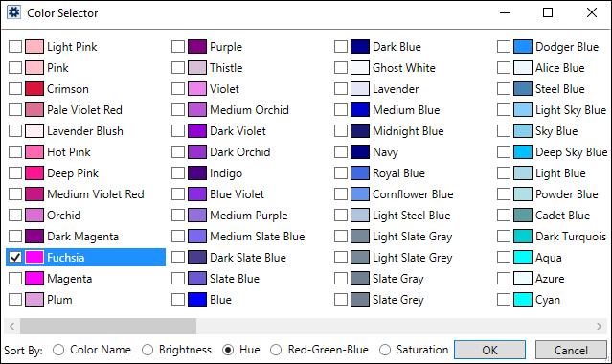Choose the Blue color swatch
Image resolution: width=612 pixels, height=364 pixels.
click(197, 300)
